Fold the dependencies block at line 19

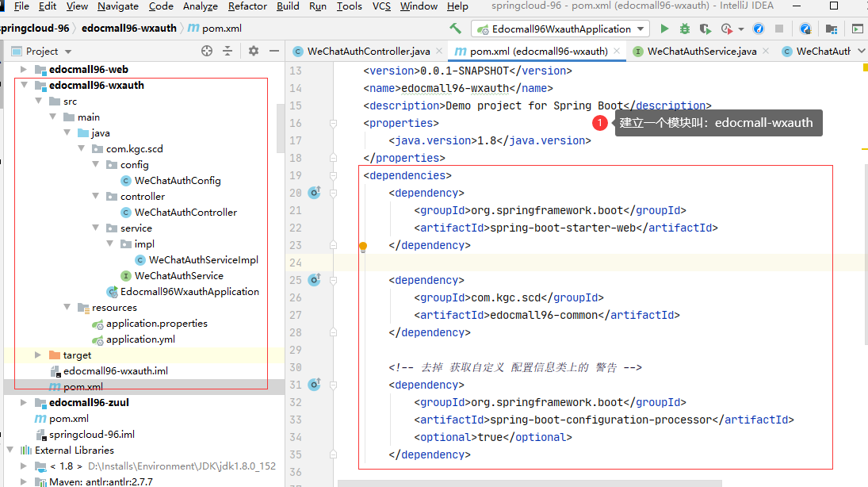pyautogui.click(x=333, y=175)
